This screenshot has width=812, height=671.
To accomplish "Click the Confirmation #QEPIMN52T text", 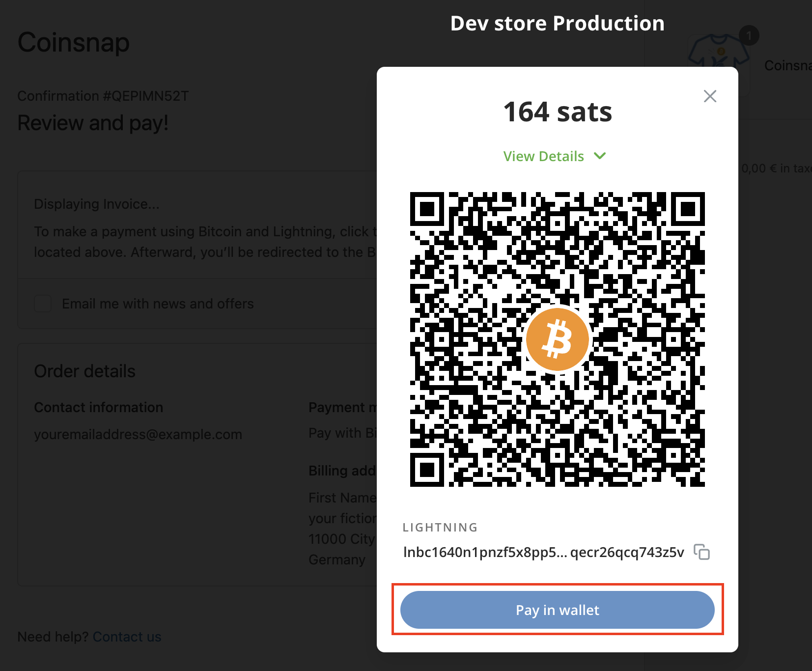I will pyautogui.click(x=103, y=96).
